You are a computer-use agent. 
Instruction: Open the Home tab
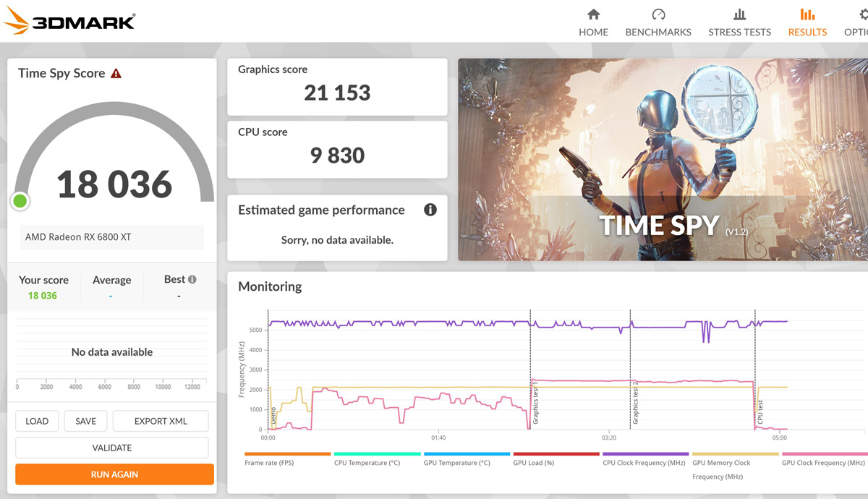click(x=593, y=22)
